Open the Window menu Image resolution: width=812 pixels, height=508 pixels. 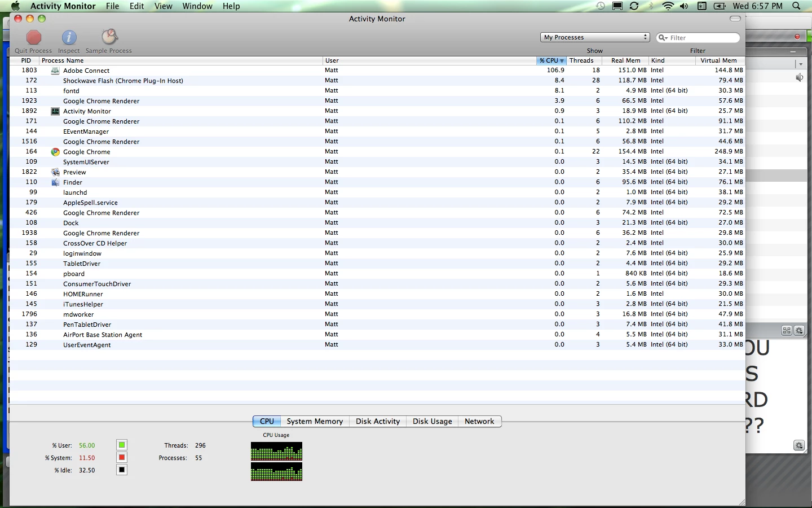[x=197, y=6]
